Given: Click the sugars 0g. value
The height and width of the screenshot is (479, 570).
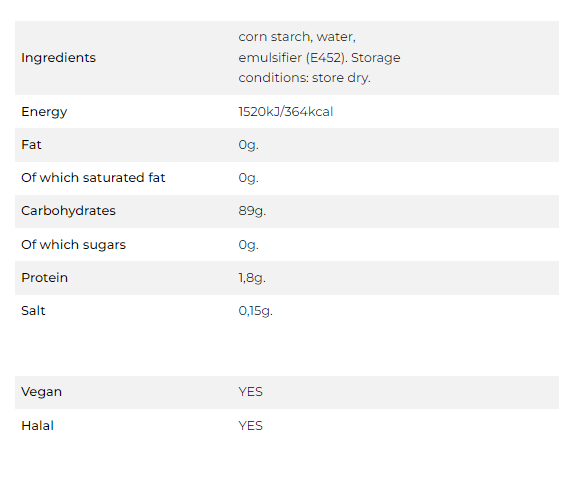Looking at the screenshot, I should click(248, 245).
